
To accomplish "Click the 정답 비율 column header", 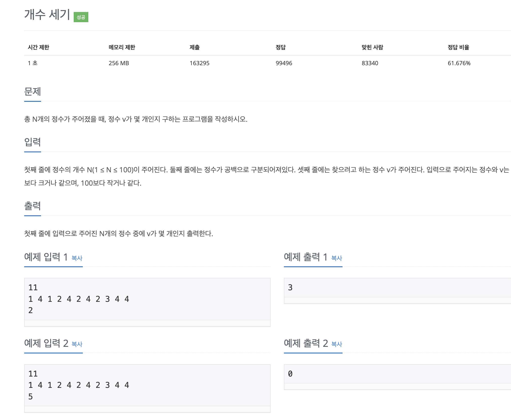I will tap(458, 47).
